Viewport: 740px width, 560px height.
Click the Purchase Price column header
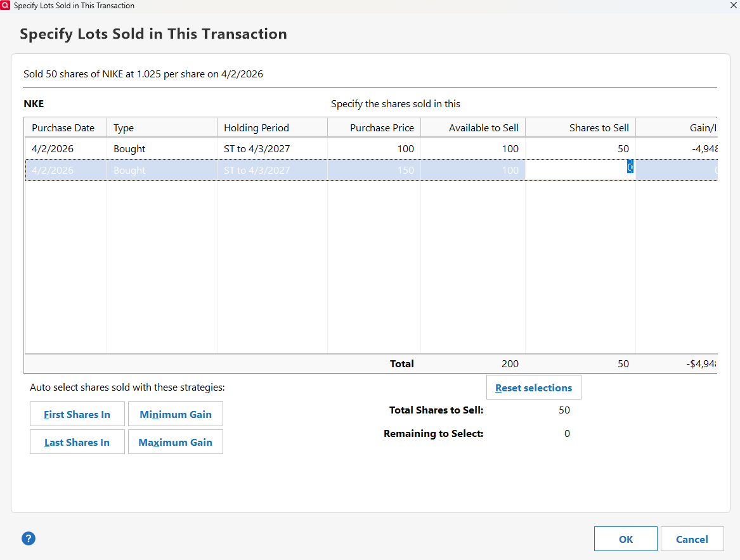tap(382, 127)
